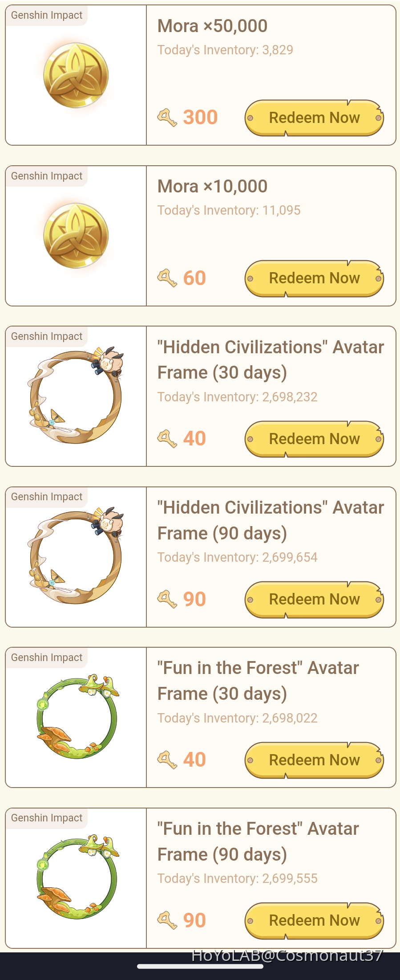Redeem Hidden Civilizations 30 days frame
The image size is (400, 980).
click(314, 439)
